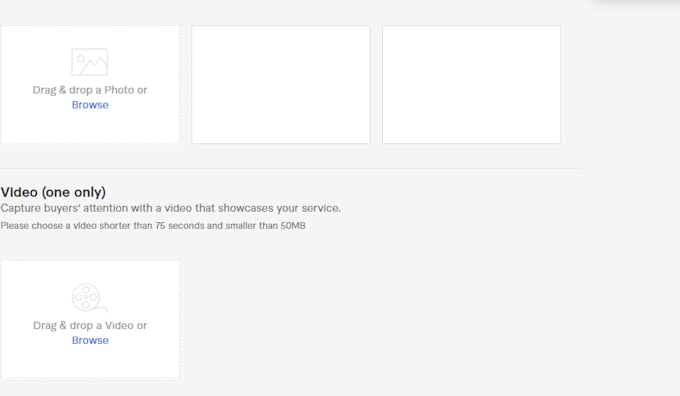The image size is (680, 396).
Task: Select the second empty photo slot
Action: pos(281,85)
